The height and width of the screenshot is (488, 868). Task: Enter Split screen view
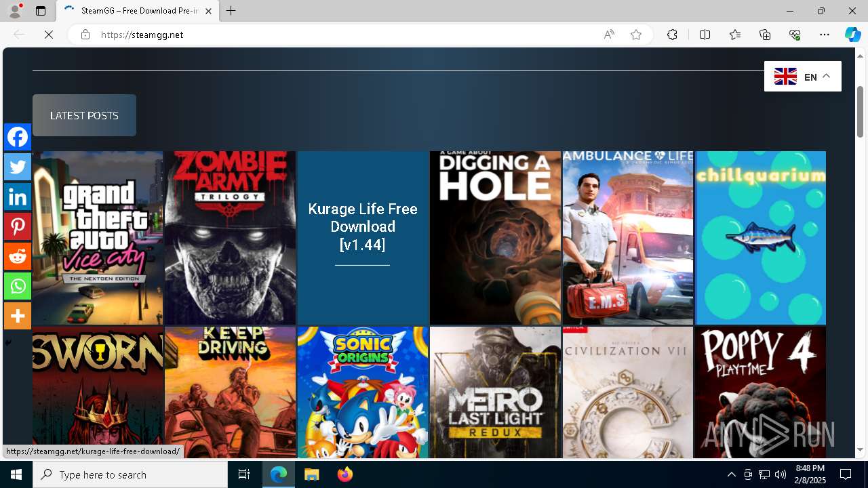point(705,35)
